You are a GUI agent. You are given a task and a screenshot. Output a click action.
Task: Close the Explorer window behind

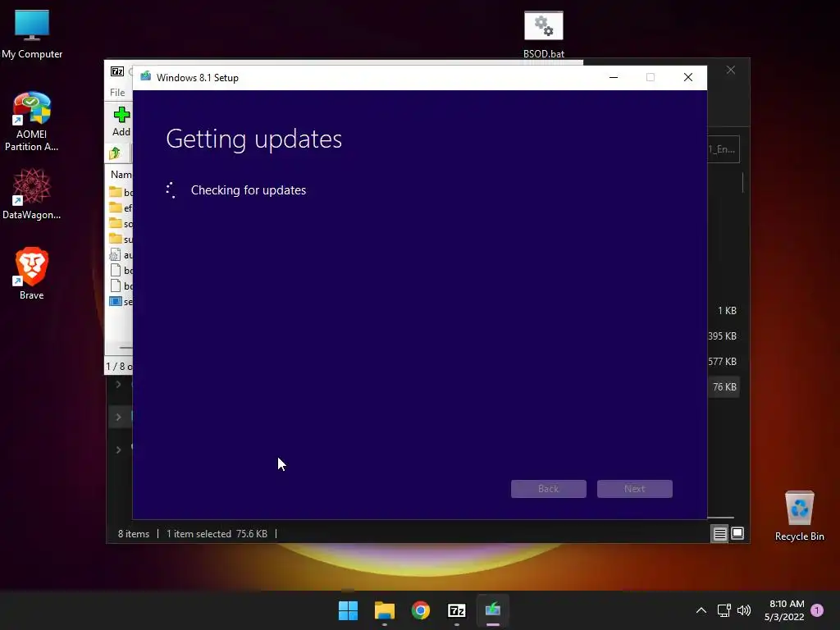731,71
